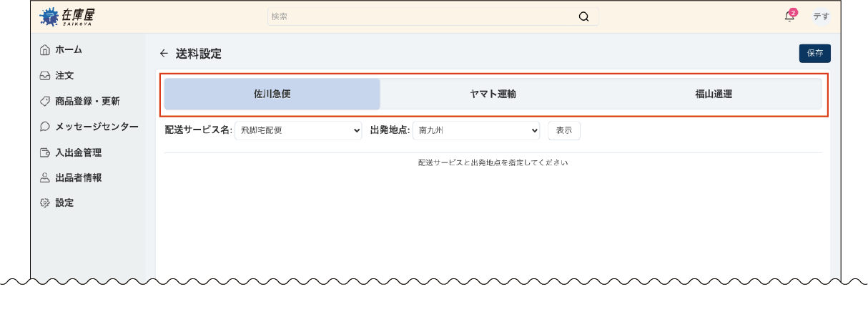Go back with the arrow beside 送料設定
Viewport: 868px width, 317px height.
(x=164, y=54)
